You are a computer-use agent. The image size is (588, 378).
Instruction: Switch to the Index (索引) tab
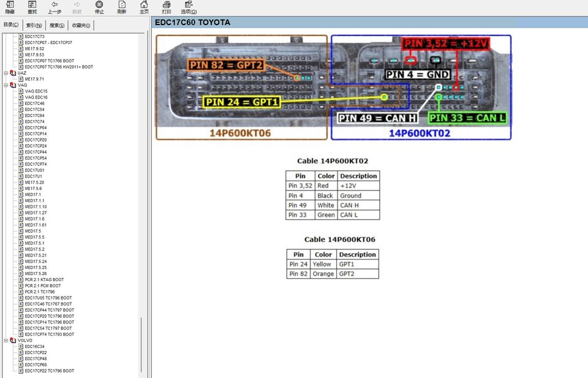35,25
